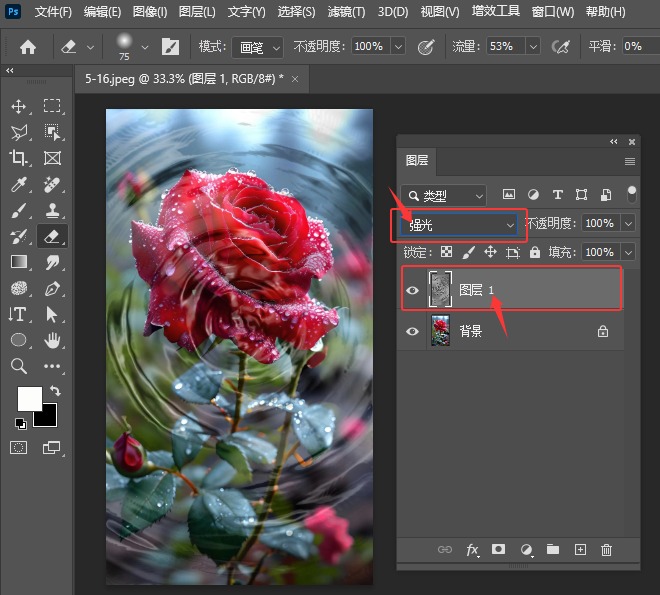Change the screen mode
The height and width of the screenshot is (595, 660).
click(x=51, y=447)
